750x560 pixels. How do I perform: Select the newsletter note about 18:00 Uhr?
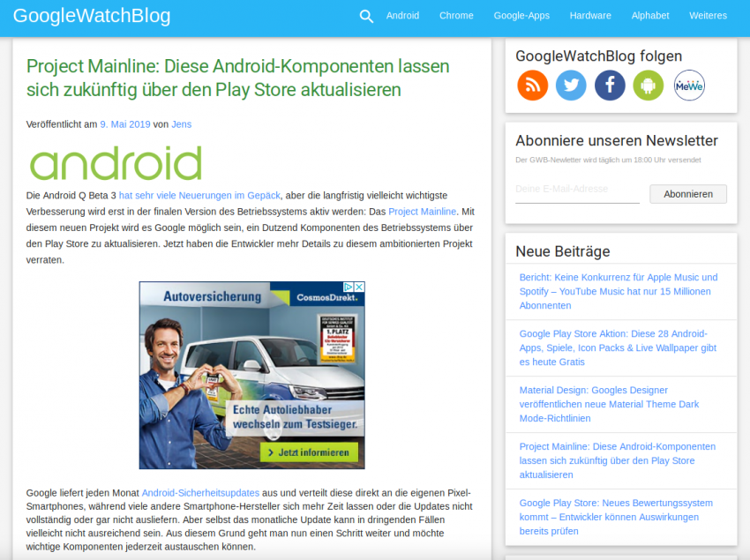click(x=608, y=160)
